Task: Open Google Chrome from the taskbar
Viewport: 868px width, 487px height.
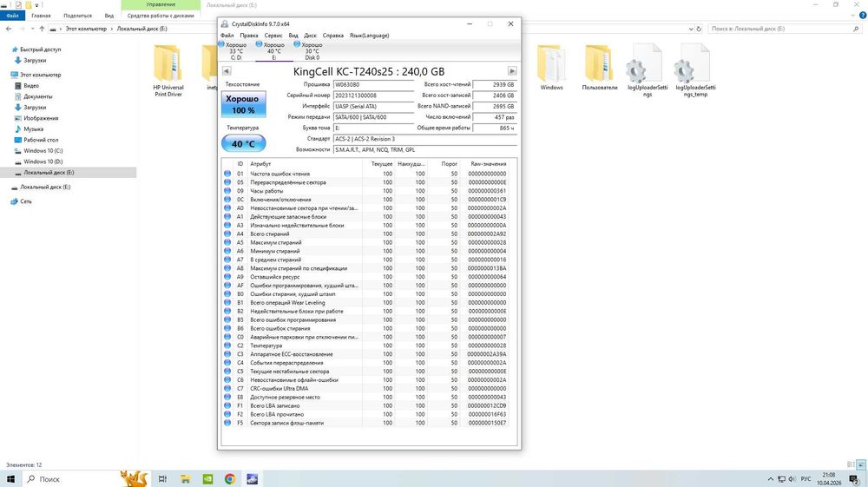Action: tap(230, 479)
